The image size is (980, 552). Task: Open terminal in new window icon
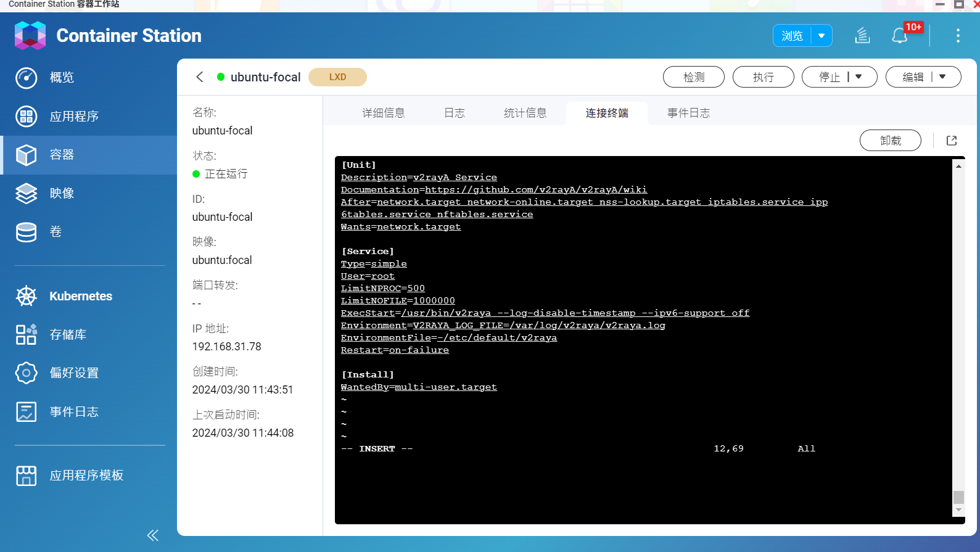952,141
